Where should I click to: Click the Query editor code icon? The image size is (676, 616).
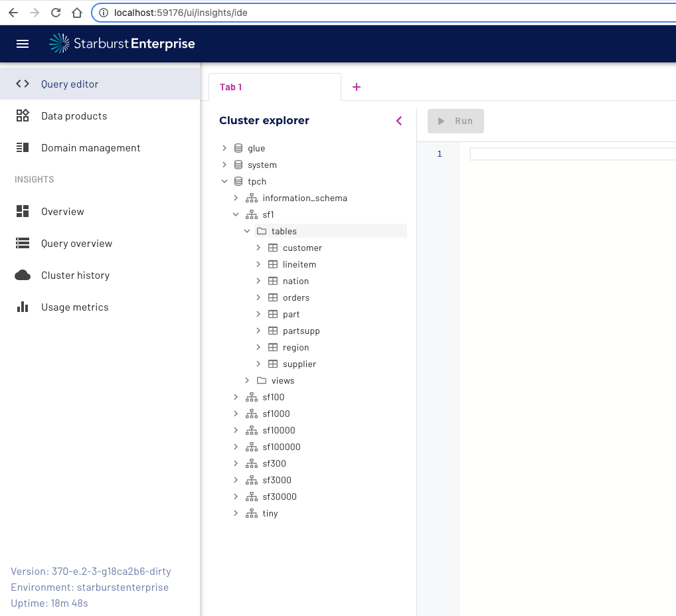coord(23,84)
